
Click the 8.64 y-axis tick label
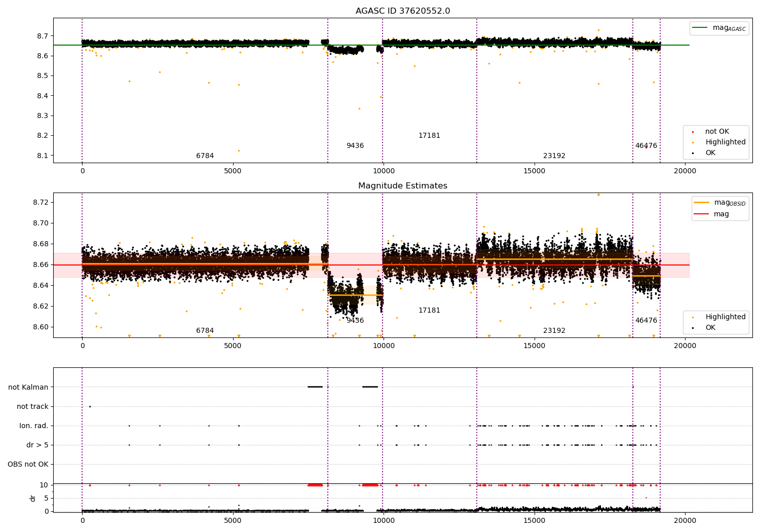[x=40, y=286]
